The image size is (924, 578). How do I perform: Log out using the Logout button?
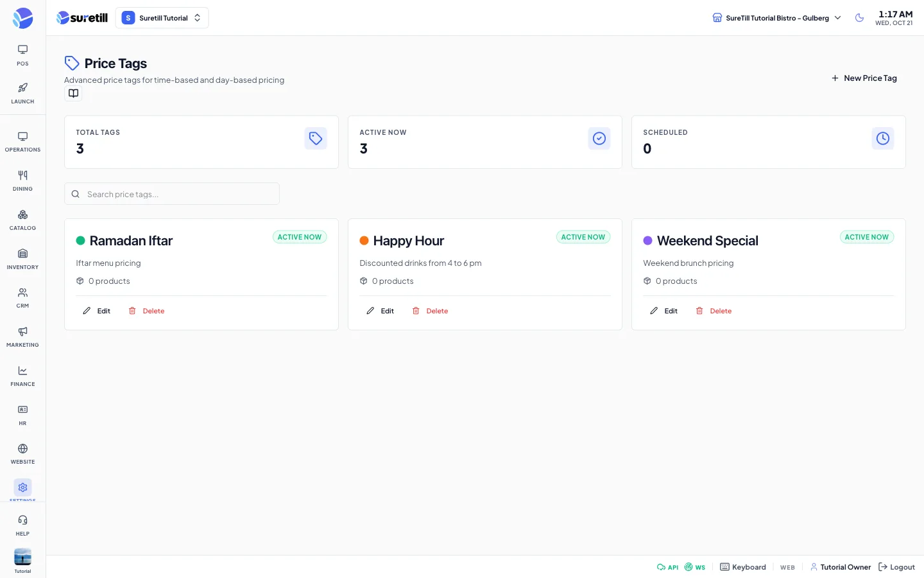tap(896, 567)
